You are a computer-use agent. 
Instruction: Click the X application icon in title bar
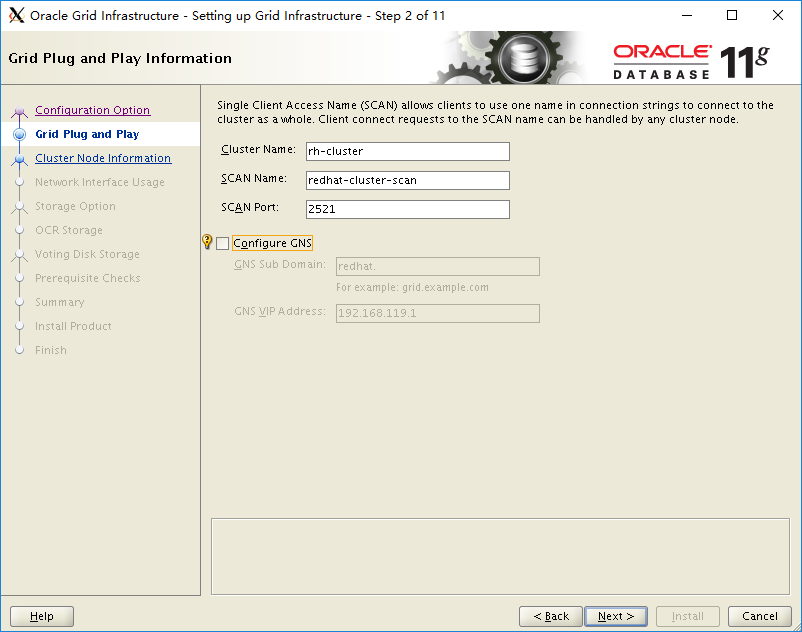[x=16, y=15]
